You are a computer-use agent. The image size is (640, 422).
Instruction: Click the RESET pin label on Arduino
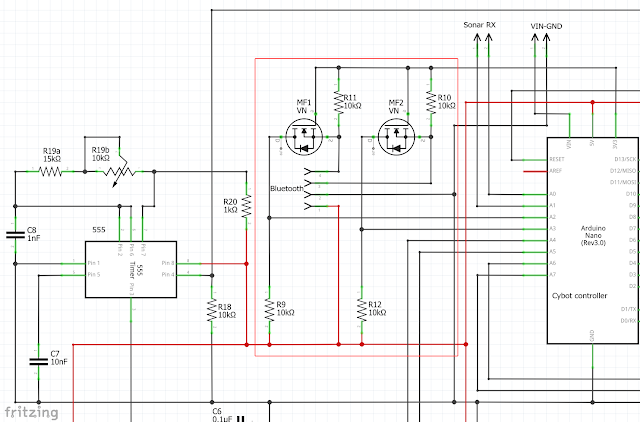tap(557, 159)
